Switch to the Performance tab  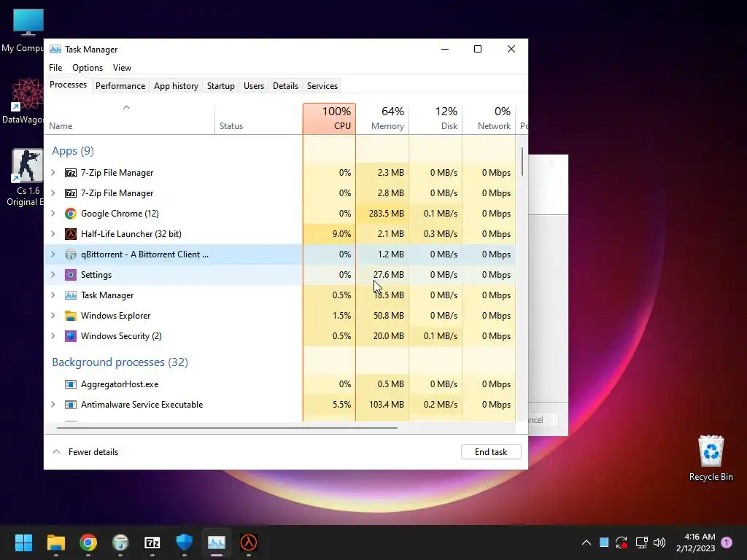click(x=120, y=86)
